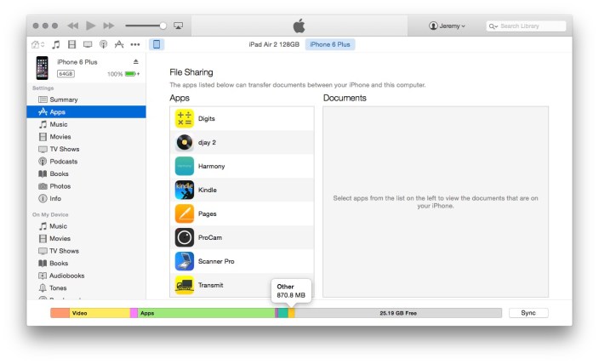Eject the iPhone 6 Plus
The image size is (599, 364).
coord(136,61)
